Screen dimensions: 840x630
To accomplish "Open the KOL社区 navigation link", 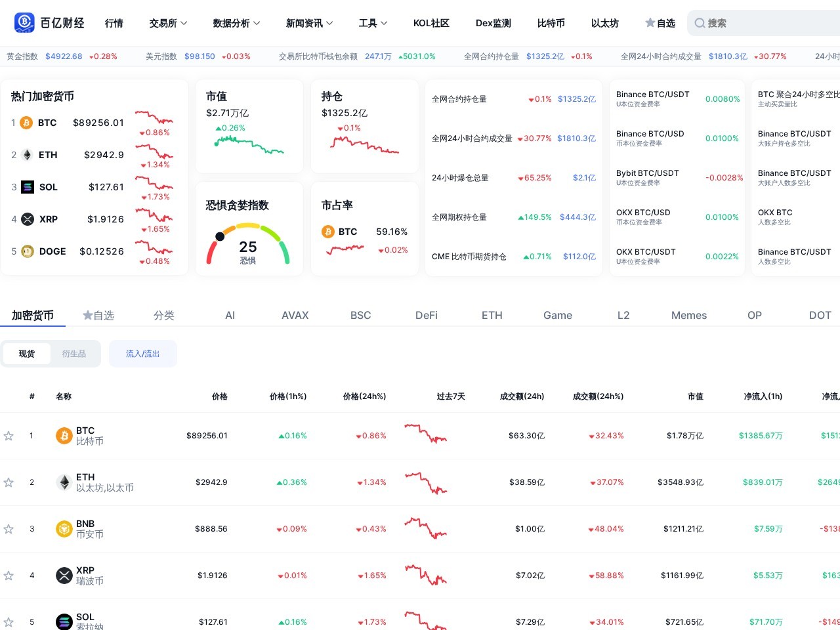I will (x=431, y=23).
